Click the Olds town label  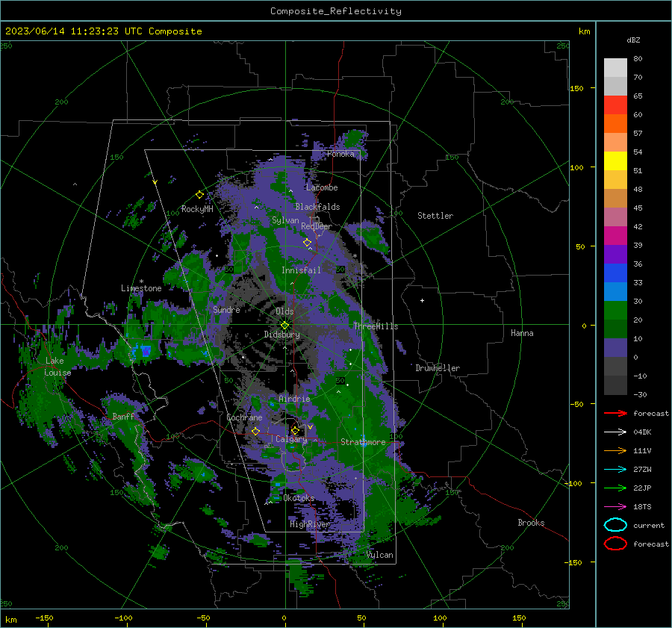(x=284, y=311)
